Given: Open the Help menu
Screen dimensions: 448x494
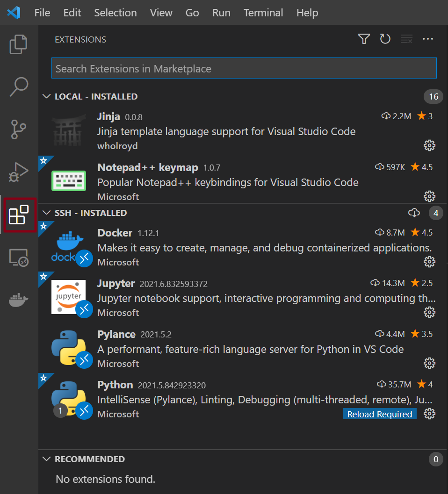Looking at the screenshot, I should (307, 13).
